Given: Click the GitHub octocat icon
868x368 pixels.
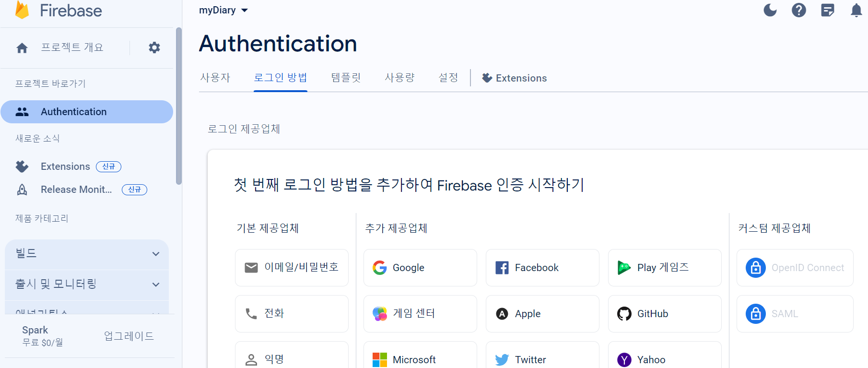Looking at the screenshot, I should [624, 314].
